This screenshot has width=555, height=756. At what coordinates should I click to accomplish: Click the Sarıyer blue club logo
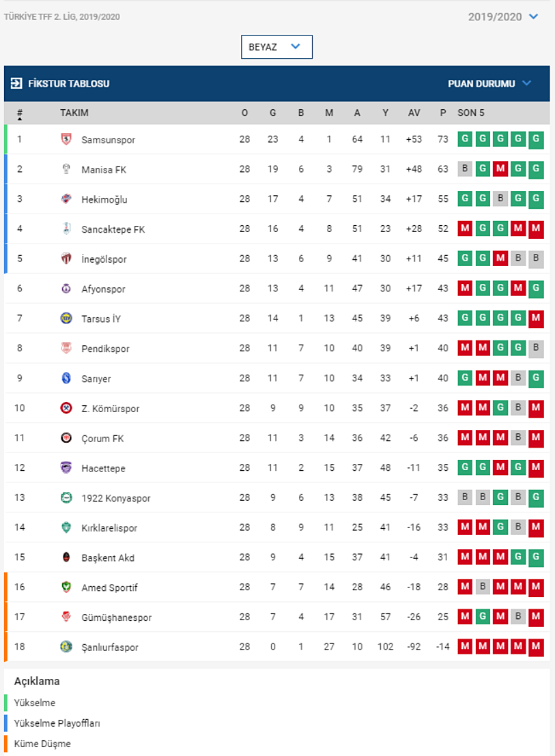pyautogui.click(x=66, y=379)
